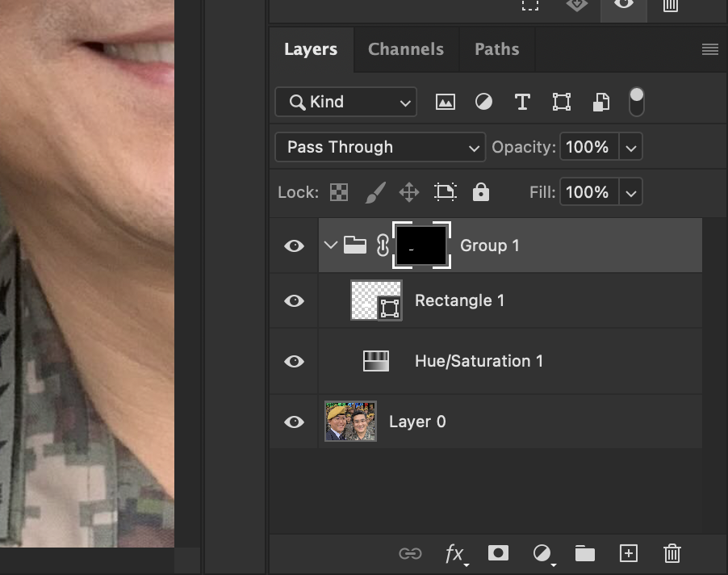Delete layer trash icon in Layers panel

click(x=672, y=554)
